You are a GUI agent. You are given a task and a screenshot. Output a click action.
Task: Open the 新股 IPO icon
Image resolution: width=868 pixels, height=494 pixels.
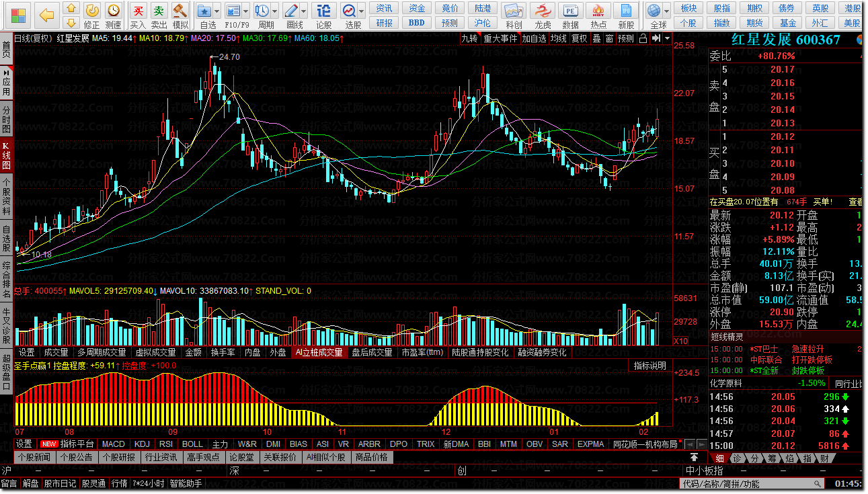(626, 10)
